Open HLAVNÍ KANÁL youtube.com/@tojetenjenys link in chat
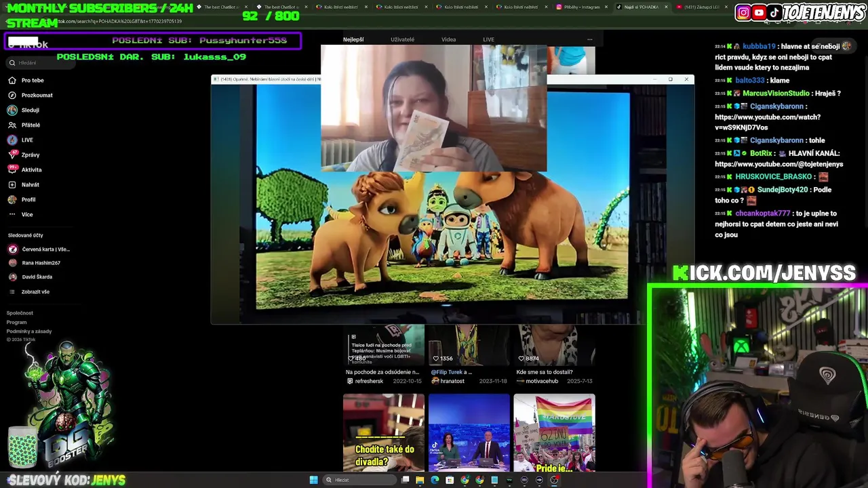The height and width of the screenshot is (488, 868). [778, 165]
